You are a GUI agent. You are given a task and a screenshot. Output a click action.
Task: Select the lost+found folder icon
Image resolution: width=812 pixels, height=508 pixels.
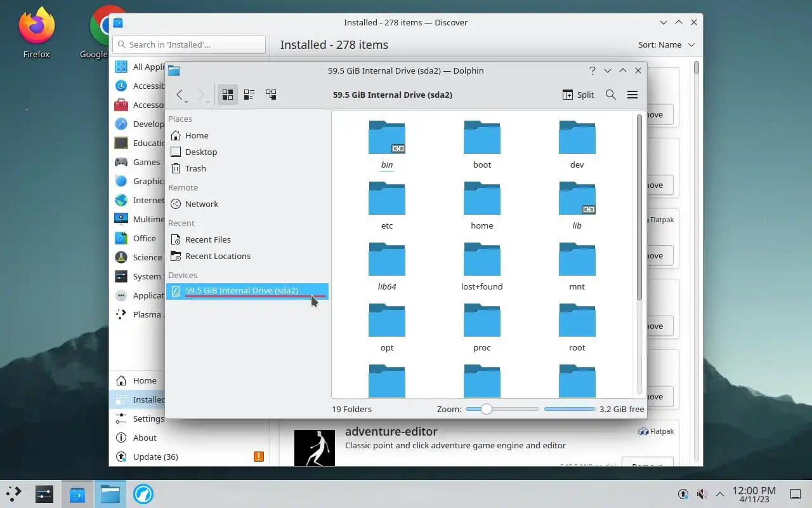pyautogui.click(x=482, y=259)
